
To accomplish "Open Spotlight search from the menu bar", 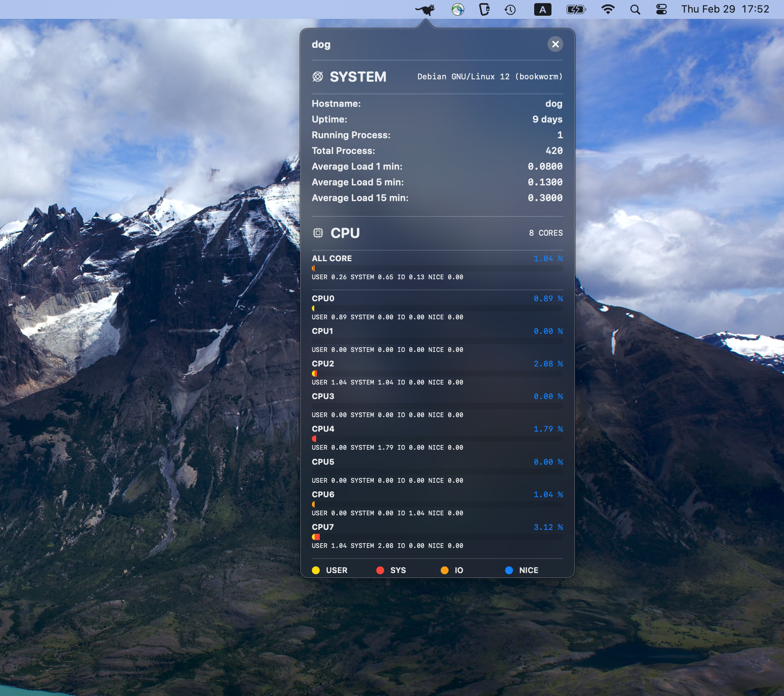I will click(x=635, y=9).
